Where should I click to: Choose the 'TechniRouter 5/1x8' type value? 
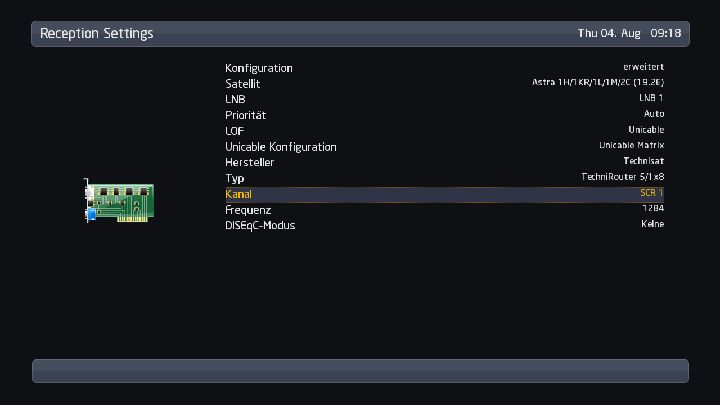tap(622, 177)
